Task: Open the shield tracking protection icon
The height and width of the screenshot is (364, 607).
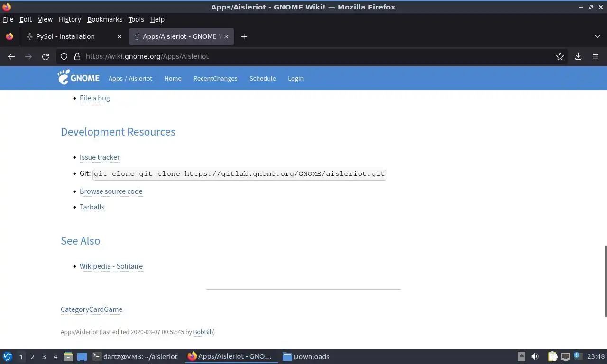Action: point(64,56)
